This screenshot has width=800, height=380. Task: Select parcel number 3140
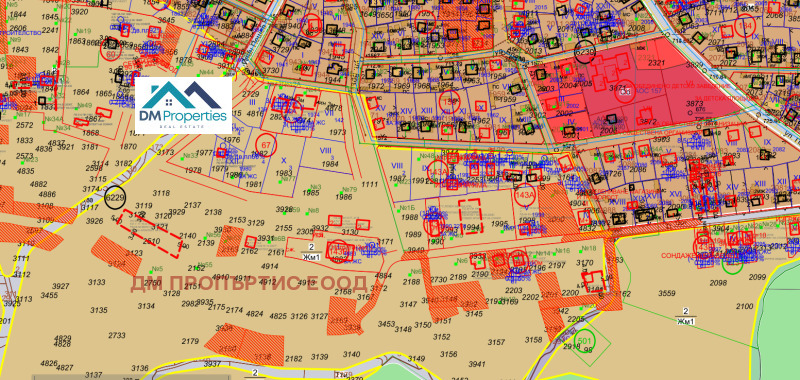(x=352, y=354)
